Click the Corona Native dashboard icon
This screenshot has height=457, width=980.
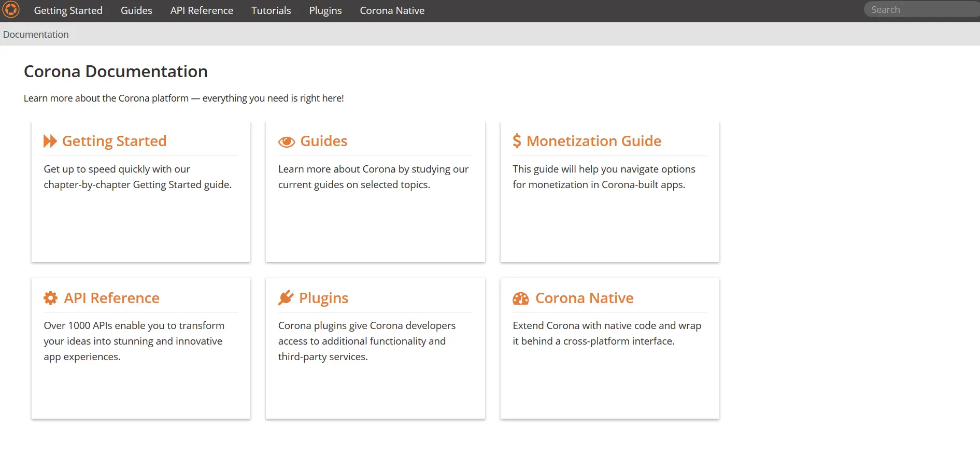(x=521, y=298)
